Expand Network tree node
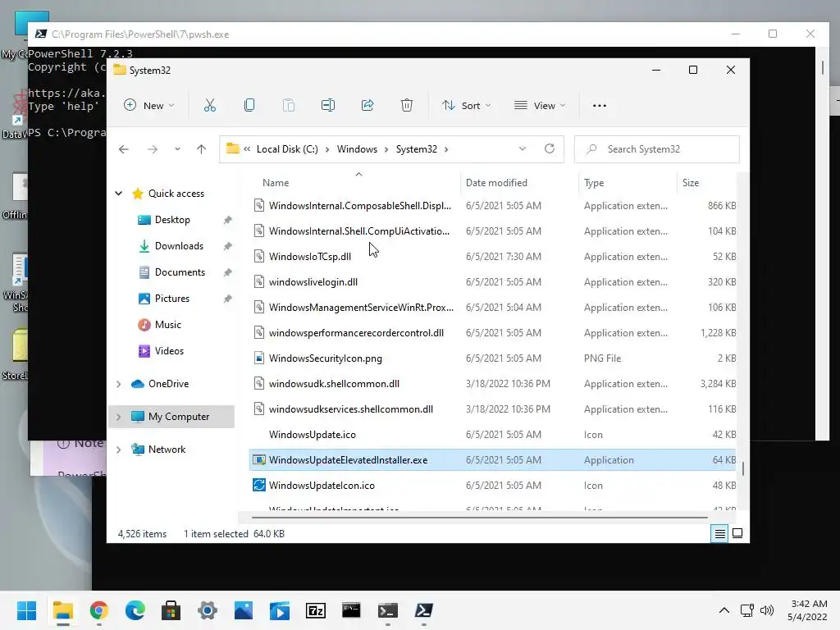 tap(119, 450)
